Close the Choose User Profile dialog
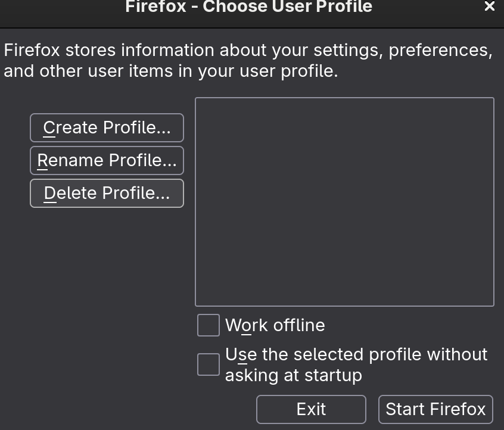Image resolution: width=504 pixels, height=430 pixels. 490,7
